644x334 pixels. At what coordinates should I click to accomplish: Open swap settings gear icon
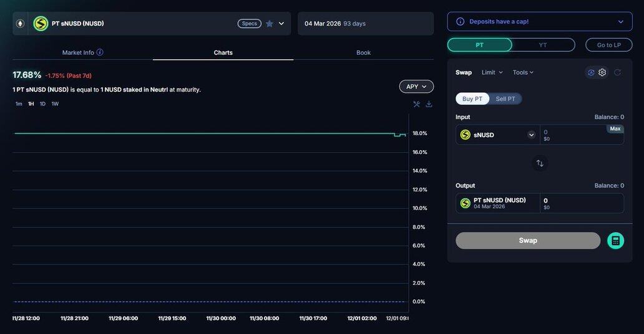tap(602, 72)
